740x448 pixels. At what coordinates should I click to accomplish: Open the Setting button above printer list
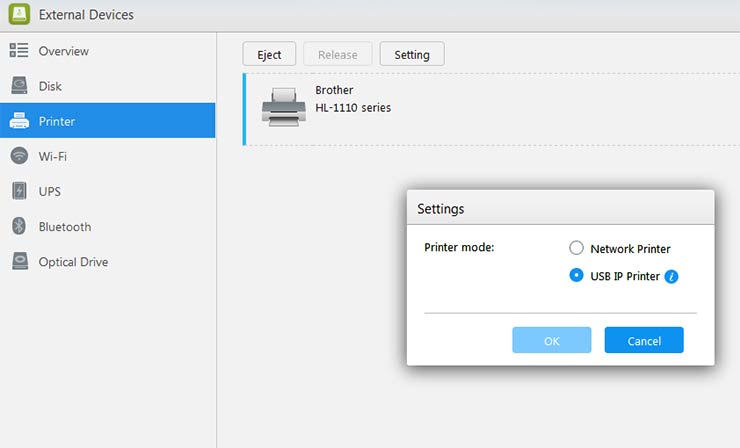412,55
